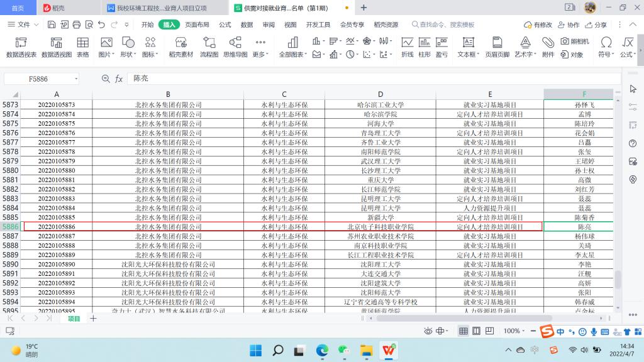Switch to page layout view in status bar

click(x=476, y=331)
